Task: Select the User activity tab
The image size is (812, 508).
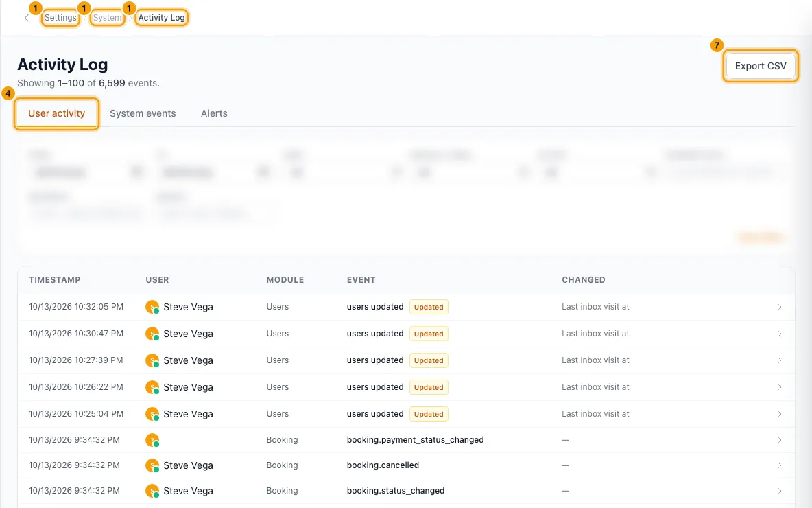Action: 56,113
